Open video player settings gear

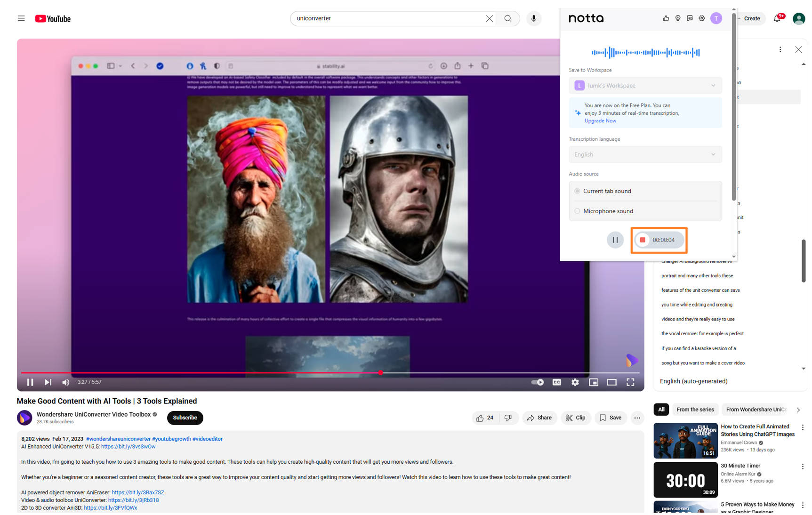pyautogui.click(x=575, y=382)
